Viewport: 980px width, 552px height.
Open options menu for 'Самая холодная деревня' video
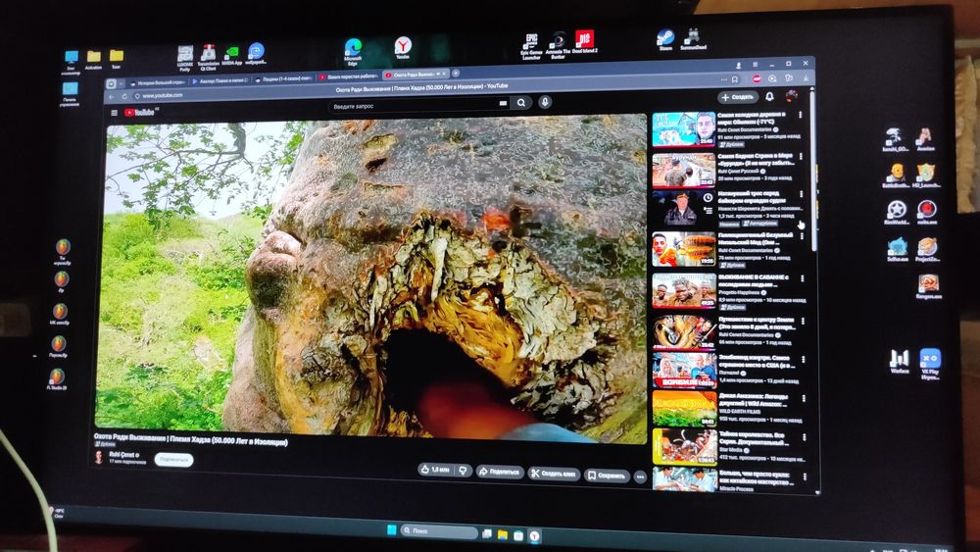click(x=800, y=115)
